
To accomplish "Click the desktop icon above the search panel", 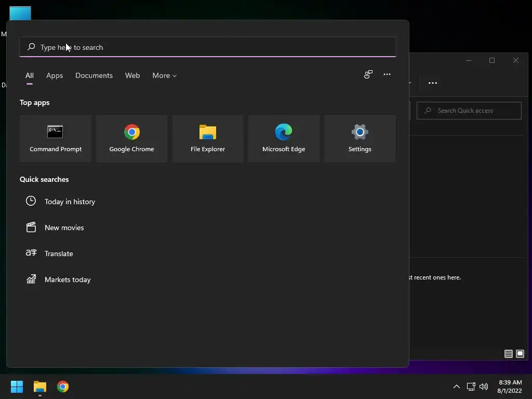I will (x=20, y=13).
